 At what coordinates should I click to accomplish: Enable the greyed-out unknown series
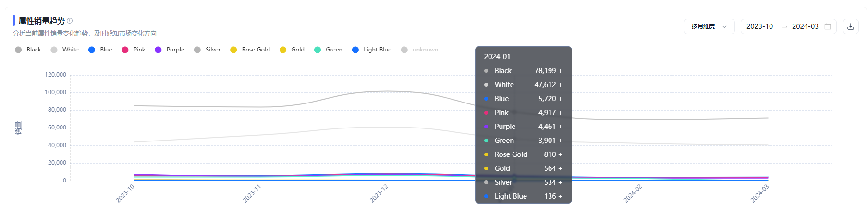(420, 50)
